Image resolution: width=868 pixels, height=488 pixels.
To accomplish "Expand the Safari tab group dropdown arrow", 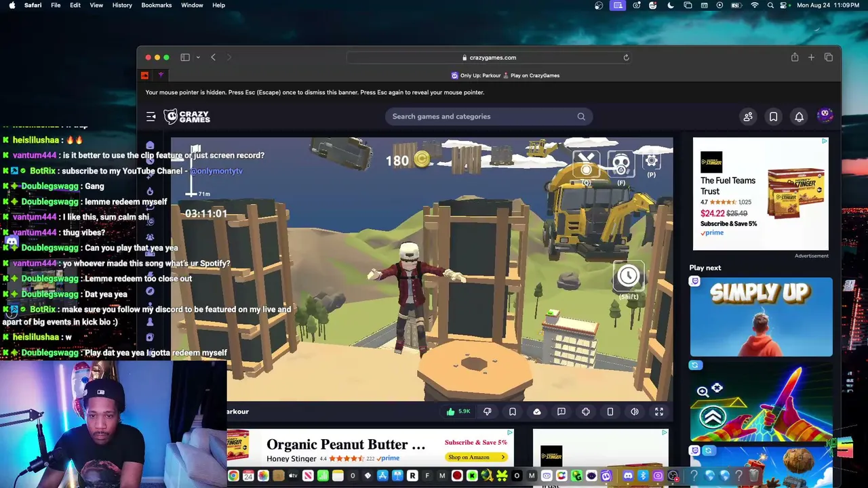I will (197, 58).
